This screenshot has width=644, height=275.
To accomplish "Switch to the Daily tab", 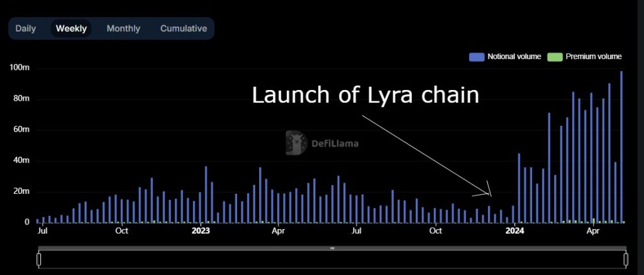I will tap(25, 29).
